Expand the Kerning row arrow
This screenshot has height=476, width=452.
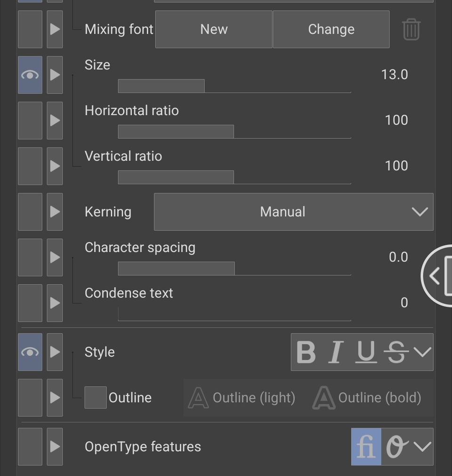[x=55, y=211]
